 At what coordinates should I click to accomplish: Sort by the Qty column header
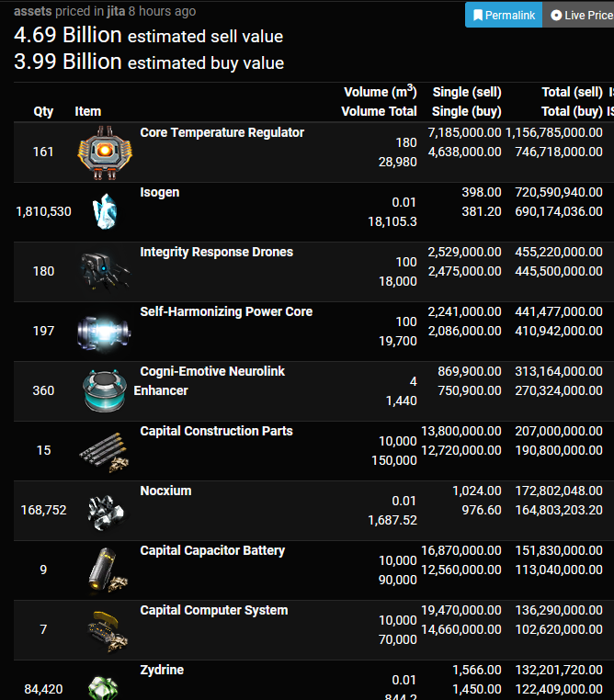tap(43, 111)
